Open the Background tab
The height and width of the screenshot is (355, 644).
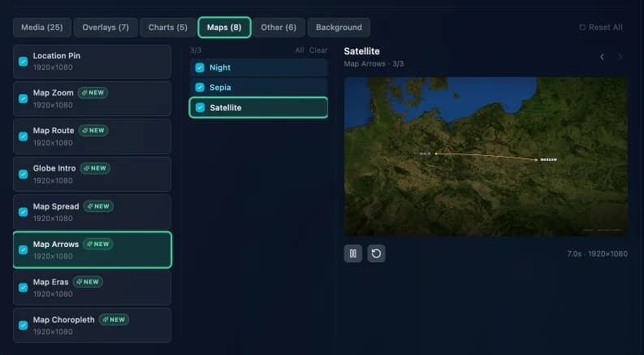[339, 28]
